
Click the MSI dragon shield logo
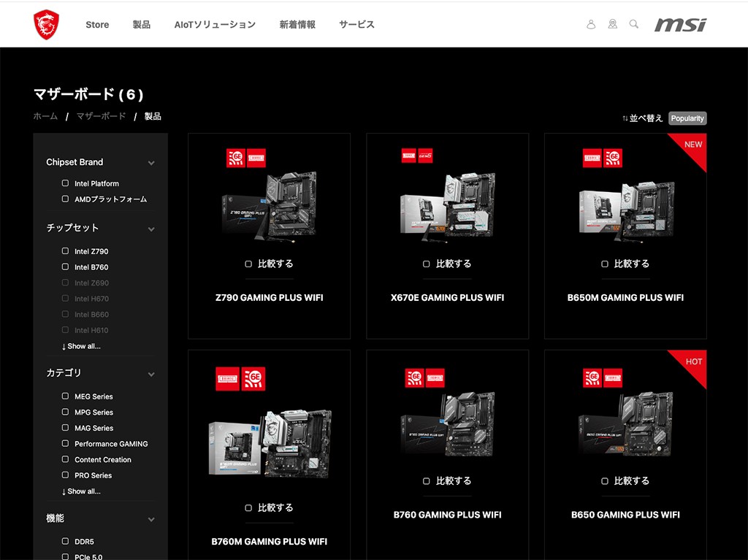46,25
